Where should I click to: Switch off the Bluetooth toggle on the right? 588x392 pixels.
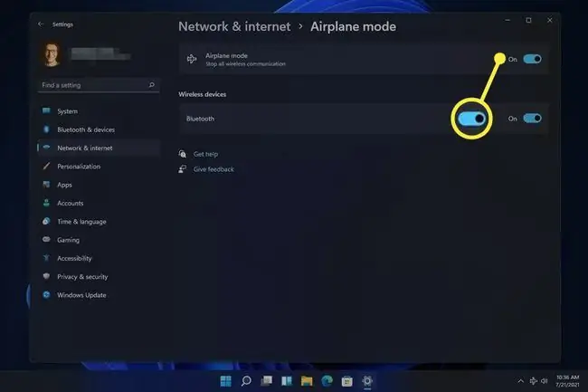[532, 119]
